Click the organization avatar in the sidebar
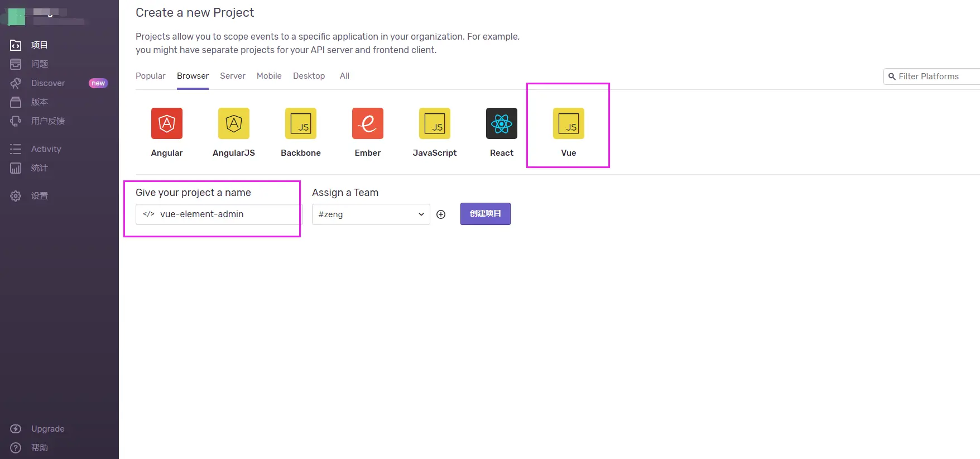 16,17
